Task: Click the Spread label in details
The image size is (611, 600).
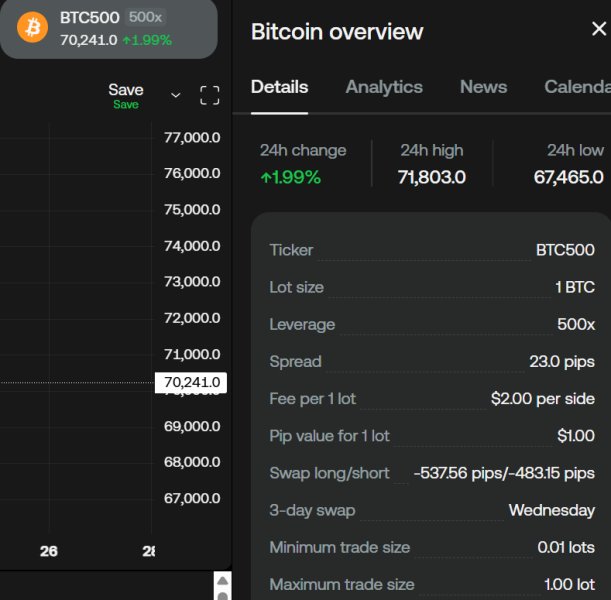Action: tap(295, 361)
